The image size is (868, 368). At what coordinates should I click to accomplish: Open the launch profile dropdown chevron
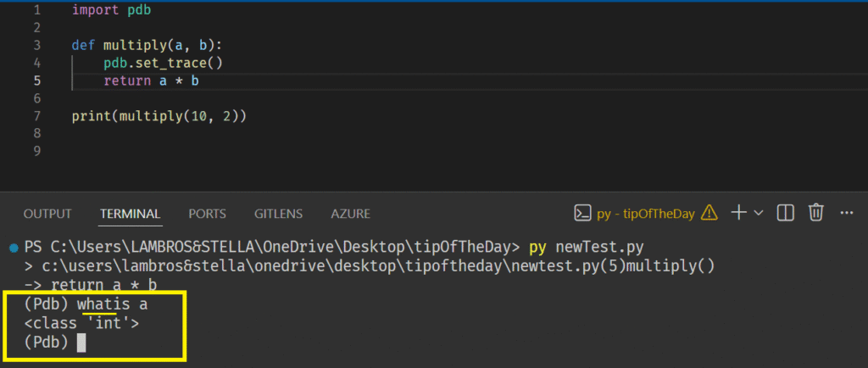(759, 213)
